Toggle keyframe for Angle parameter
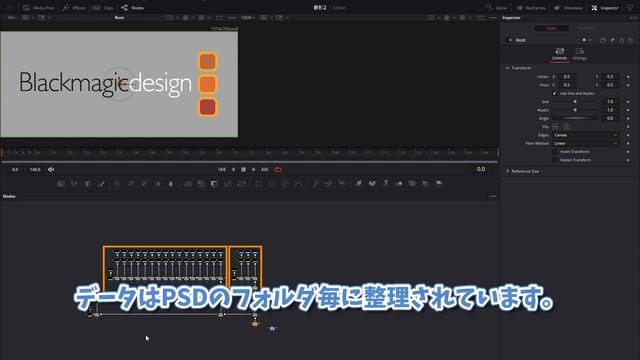 [x=628, y=118]
